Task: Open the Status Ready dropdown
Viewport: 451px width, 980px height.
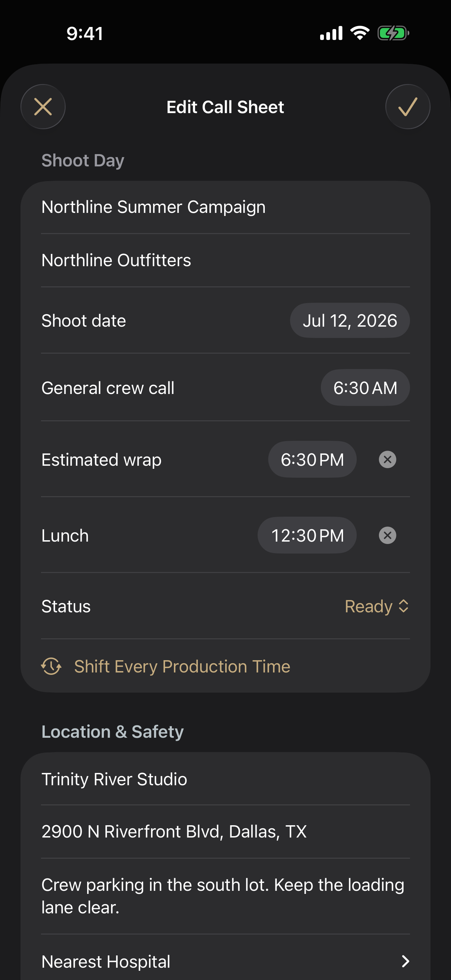Action: pyautogui.click(x=377, y=606)
